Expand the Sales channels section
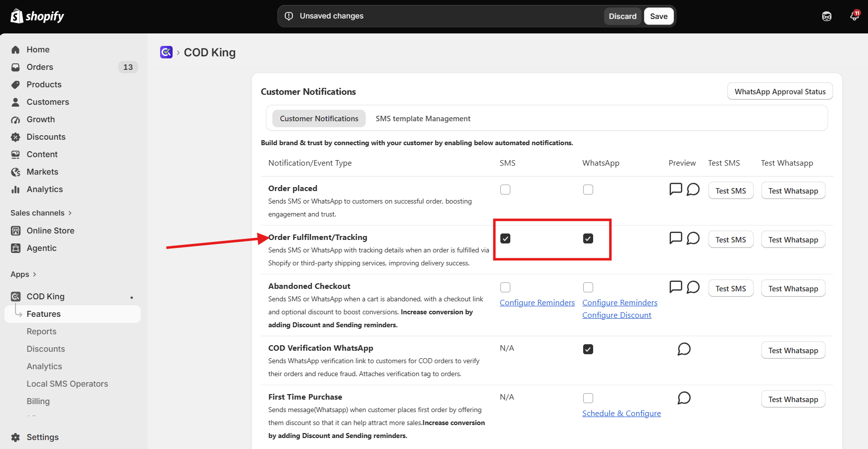 (41, 213)
